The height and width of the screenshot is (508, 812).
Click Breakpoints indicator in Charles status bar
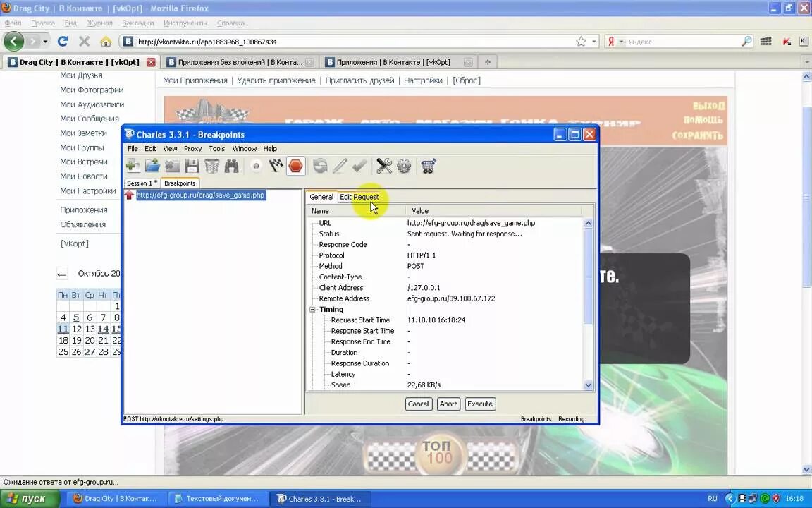536,419
